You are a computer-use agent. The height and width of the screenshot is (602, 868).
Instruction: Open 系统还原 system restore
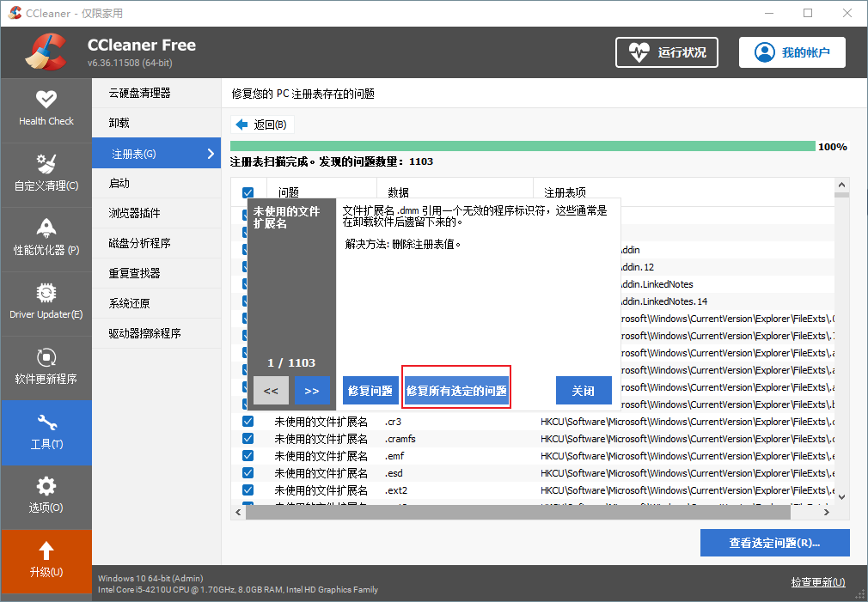pyautogui.click(x=156, y=303)
